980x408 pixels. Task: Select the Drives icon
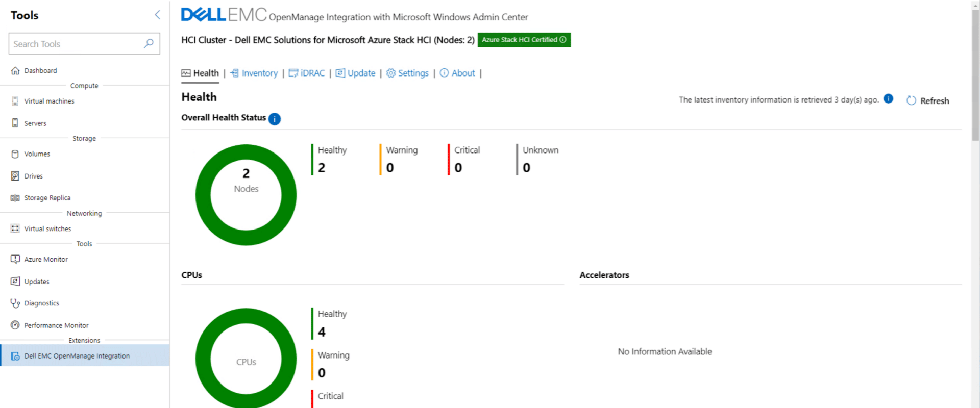pos(15,176)
